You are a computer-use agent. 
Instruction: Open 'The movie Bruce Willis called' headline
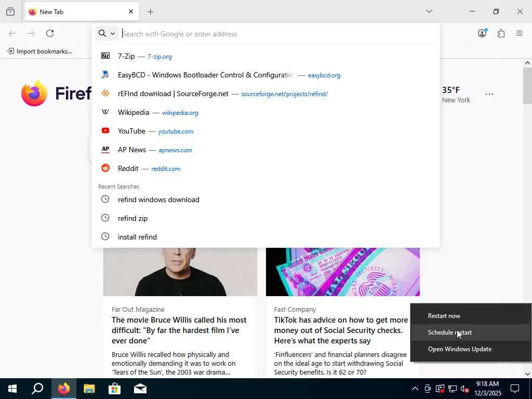[x=179, y=330]
